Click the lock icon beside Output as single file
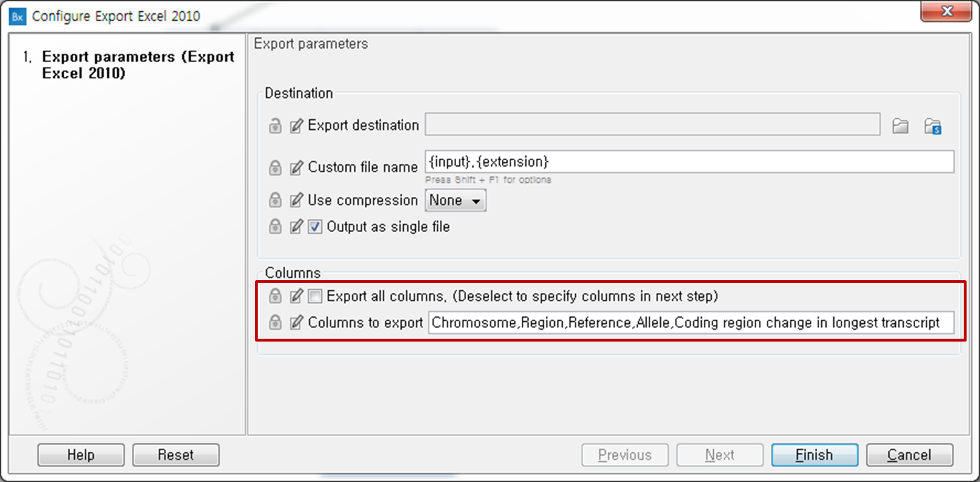980x482 pixels. 275,227
